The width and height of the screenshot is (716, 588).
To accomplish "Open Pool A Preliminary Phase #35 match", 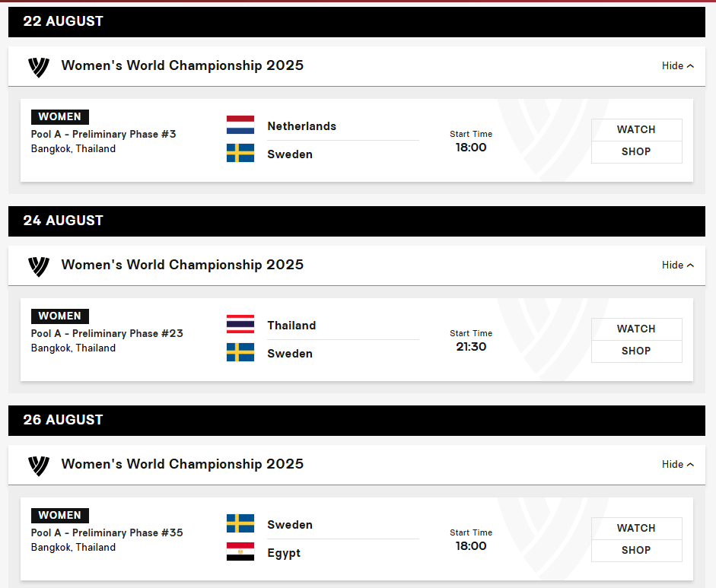I will (107, 533).
